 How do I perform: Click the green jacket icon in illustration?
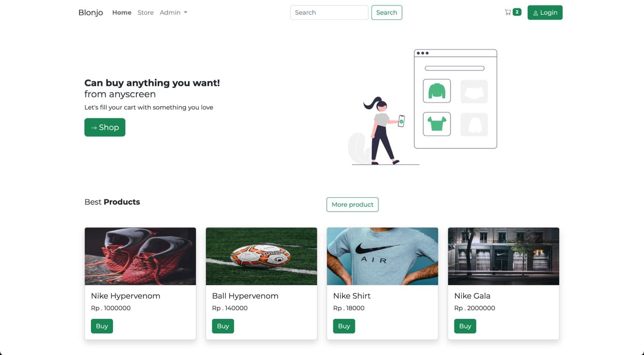click(437, 91)
